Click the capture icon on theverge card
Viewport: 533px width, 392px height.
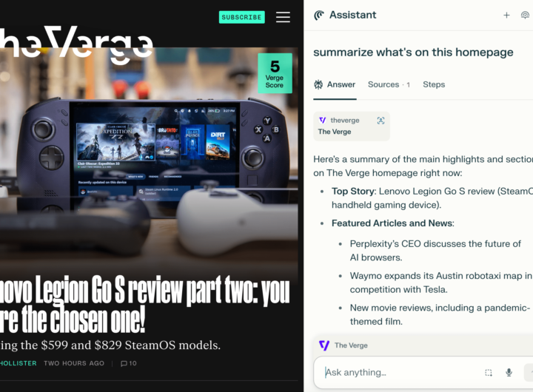click(381, 121)
